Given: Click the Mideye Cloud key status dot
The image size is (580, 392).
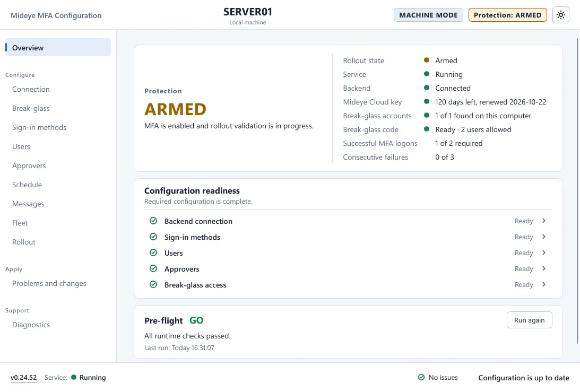Looking at the screenshot, I should pyautogui.click(x=427, y=101).
